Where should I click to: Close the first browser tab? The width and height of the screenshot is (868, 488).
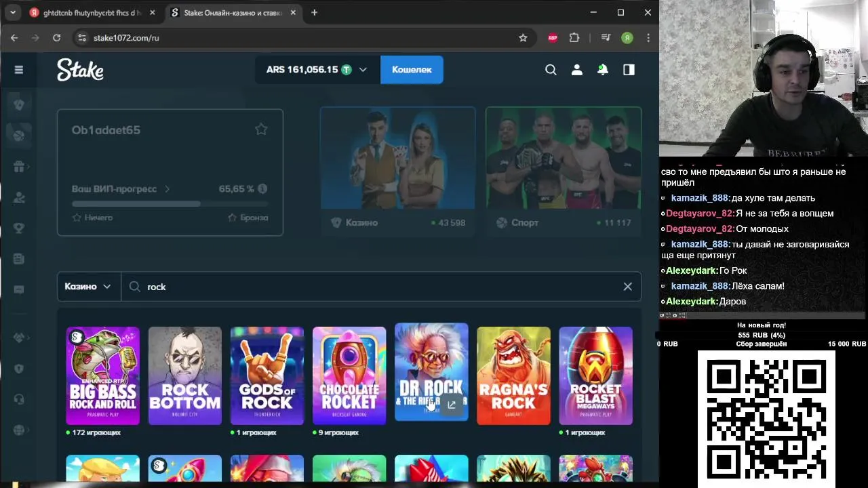(x=153, y=13)
